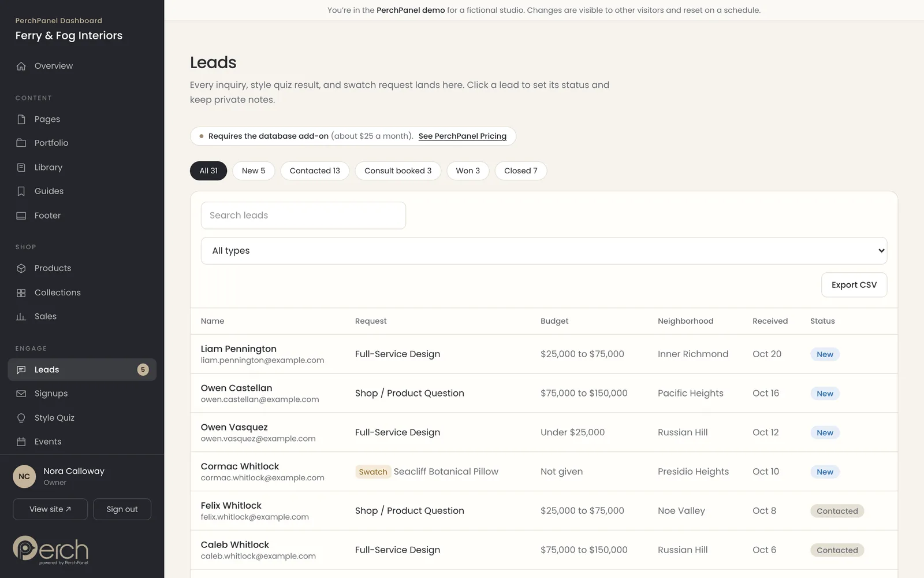Click the Library icon in sidebar

[21, 167]
